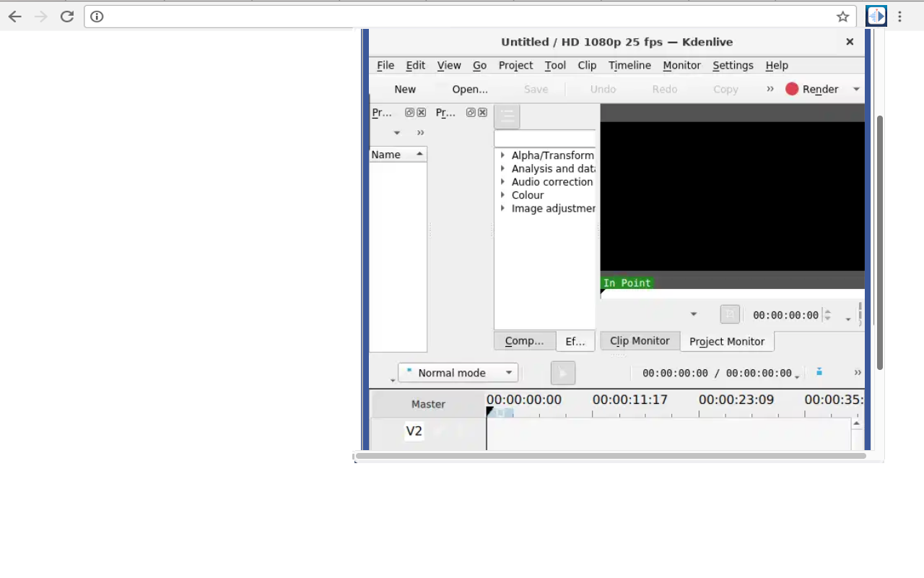
Task: Open the Monitor menu
Action: pyautogui.click(x=681, y=65)
